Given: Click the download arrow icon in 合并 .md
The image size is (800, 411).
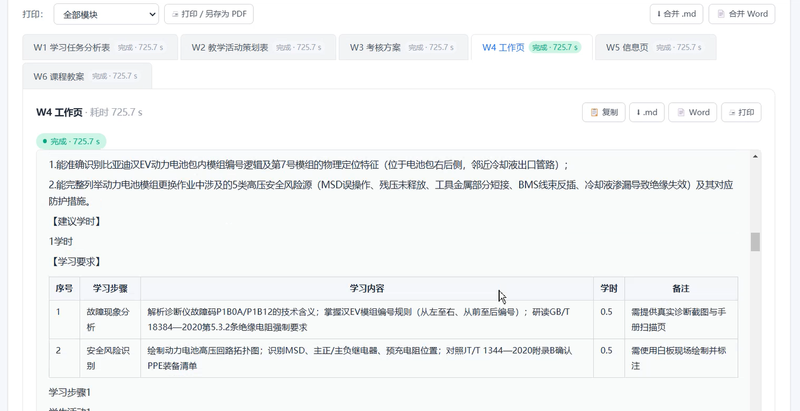Looking at the screenshot, I should point(659,14).
